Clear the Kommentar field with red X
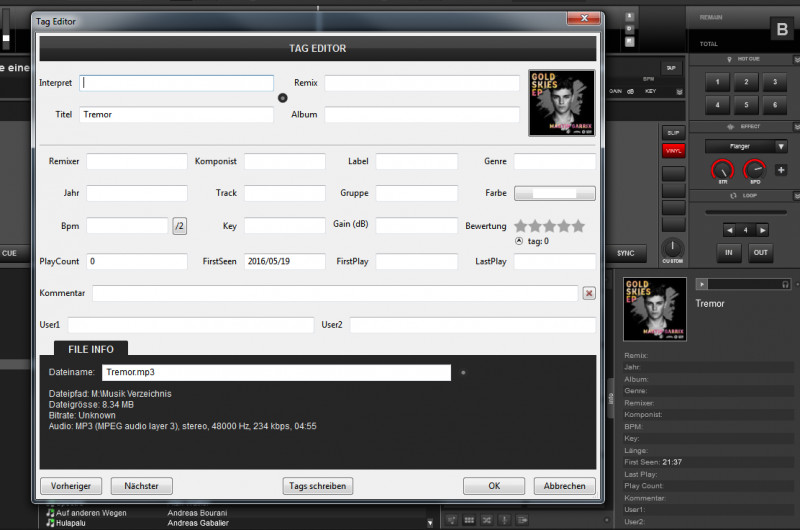 589,293
